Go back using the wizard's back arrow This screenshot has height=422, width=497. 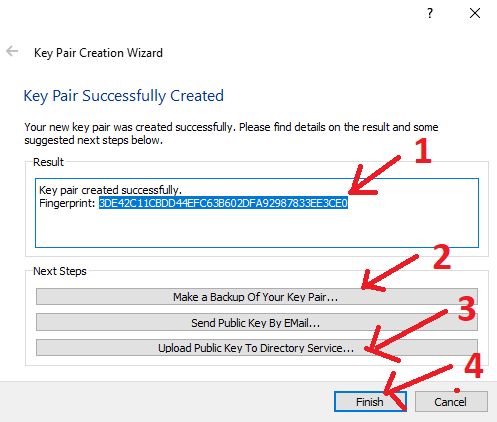(x=12, y=51)
